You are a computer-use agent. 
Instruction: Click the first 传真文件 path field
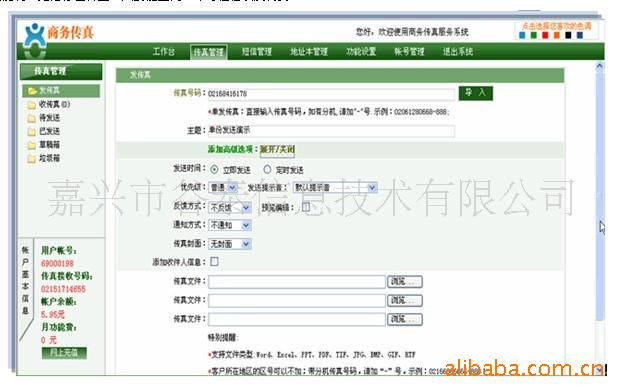297,281
